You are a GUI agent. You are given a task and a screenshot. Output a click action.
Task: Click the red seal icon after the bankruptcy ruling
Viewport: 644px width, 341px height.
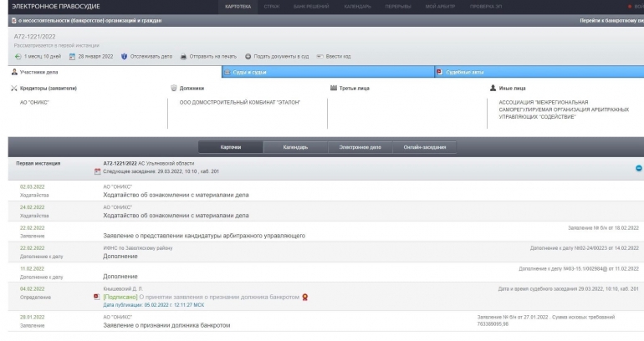click(x=305, y=297)
